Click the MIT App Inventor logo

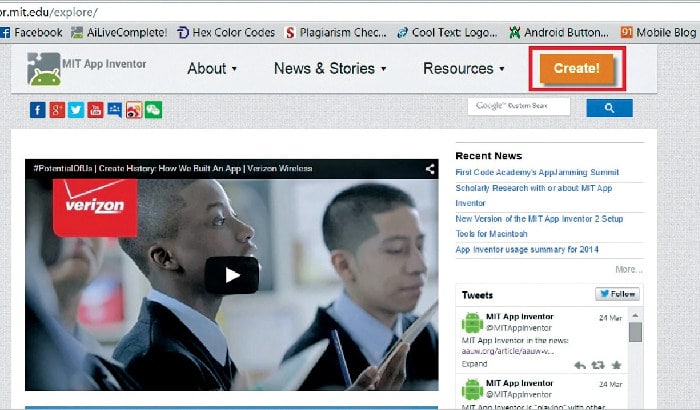(88, 68)
